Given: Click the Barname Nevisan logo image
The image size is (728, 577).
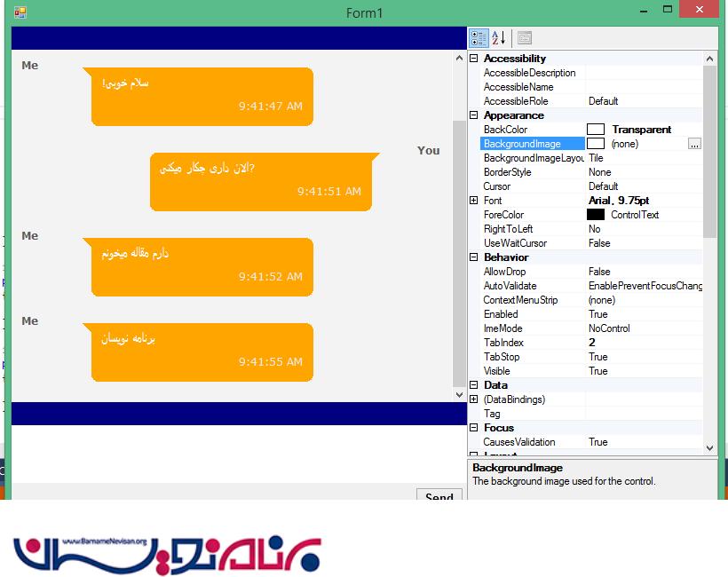Looking at the screenshot, I should point(167,555).
